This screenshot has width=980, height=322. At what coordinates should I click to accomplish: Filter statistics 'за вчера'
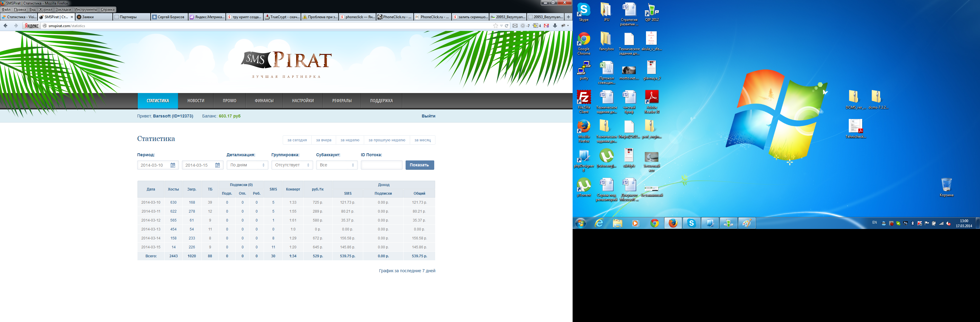click(323, 140)
